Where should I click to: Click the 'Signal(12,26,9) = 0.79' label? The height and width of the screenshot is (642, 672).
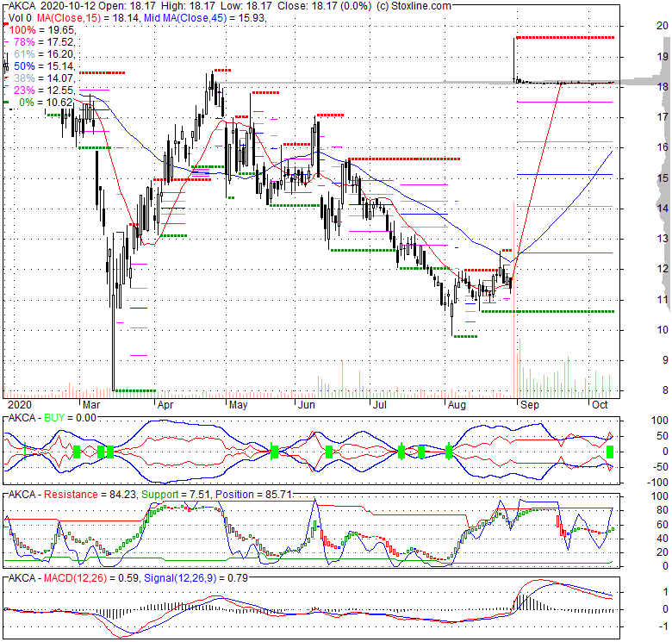coord(196,578)
